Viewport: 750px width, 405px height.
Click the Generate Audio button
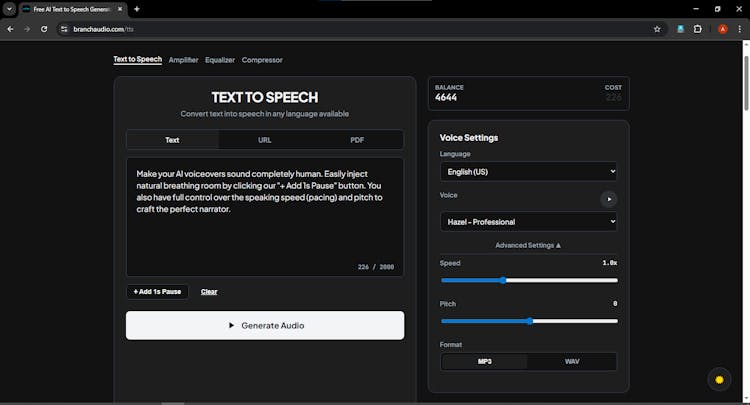pos(265,325)
